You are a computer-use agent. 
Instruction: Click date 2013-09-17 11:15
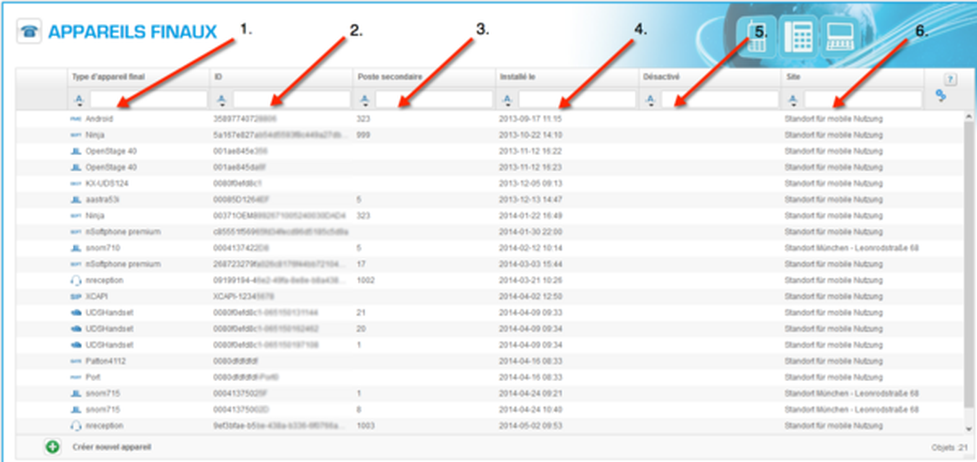[530, 118]
